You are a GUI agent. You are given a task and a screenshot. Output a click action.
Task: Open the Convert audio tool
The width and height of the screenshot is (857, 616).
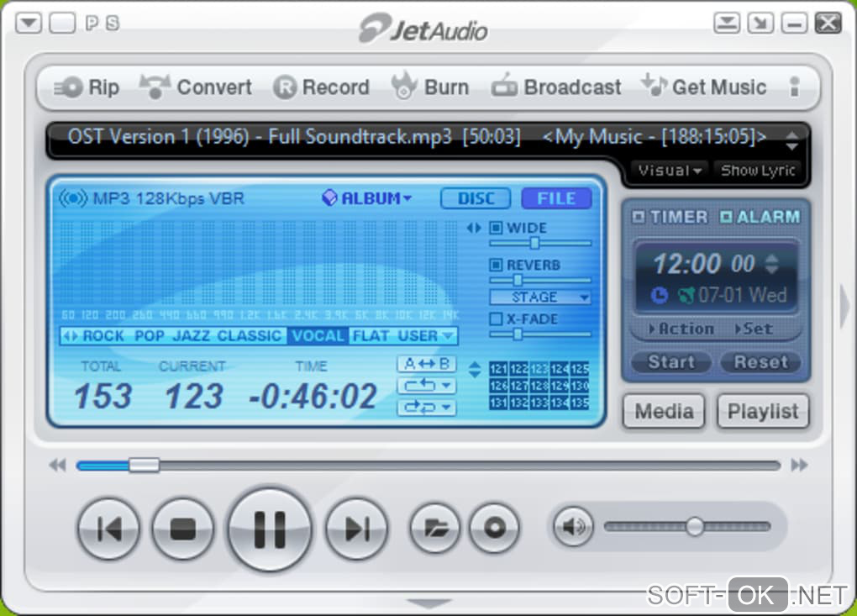(x=196, y=87)
